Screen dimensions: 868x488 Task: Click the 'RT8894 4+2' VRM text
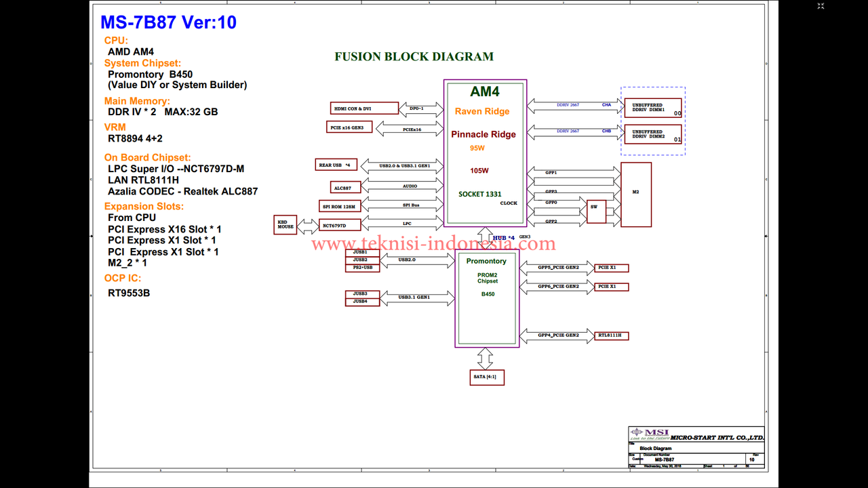(x=135, y=138)
